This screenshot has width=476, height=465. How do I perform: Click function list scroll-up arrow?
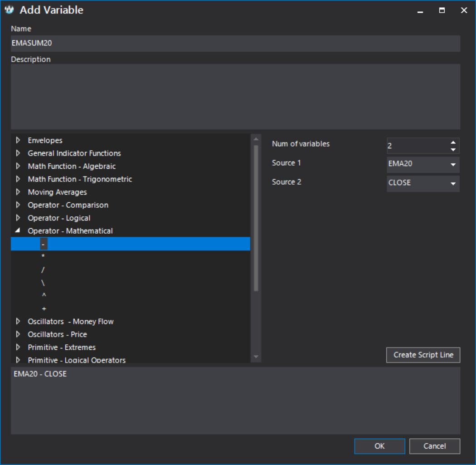coord(256,139)
